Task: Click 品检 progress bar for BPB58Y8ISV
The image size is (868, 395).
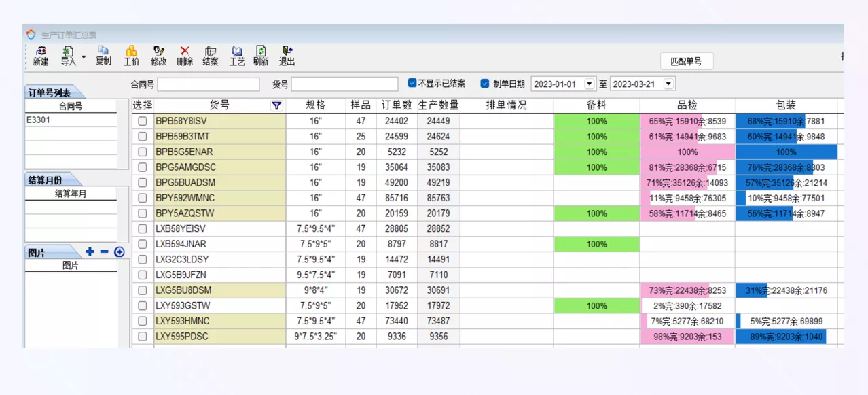Action: click(x=687, y=121)
